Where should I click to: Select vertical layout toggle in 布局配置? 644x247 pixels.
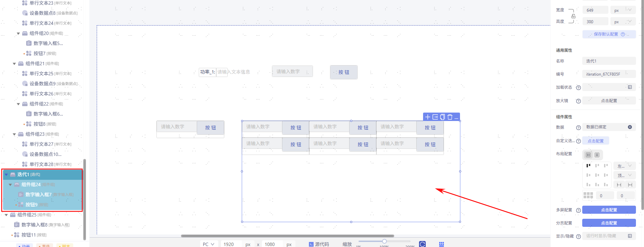[x=597, y=155]
